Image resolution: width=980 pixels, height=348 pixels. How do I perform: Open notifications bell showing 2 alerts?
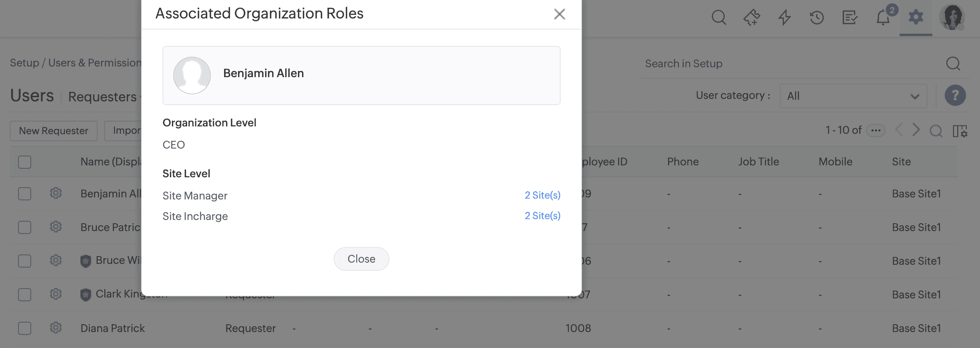click(882, 18)
